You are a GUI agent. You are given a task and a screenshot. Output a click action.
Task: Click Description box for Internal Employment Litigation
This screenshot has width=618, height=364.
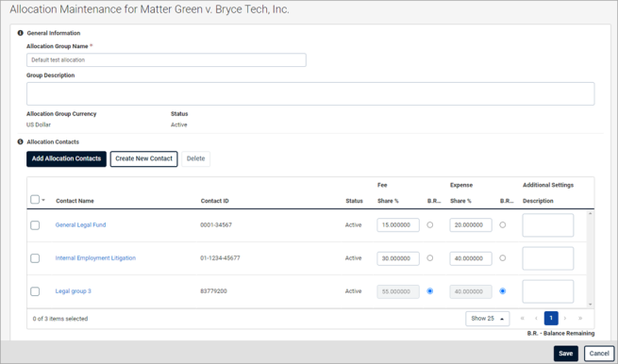click(548, 258)
